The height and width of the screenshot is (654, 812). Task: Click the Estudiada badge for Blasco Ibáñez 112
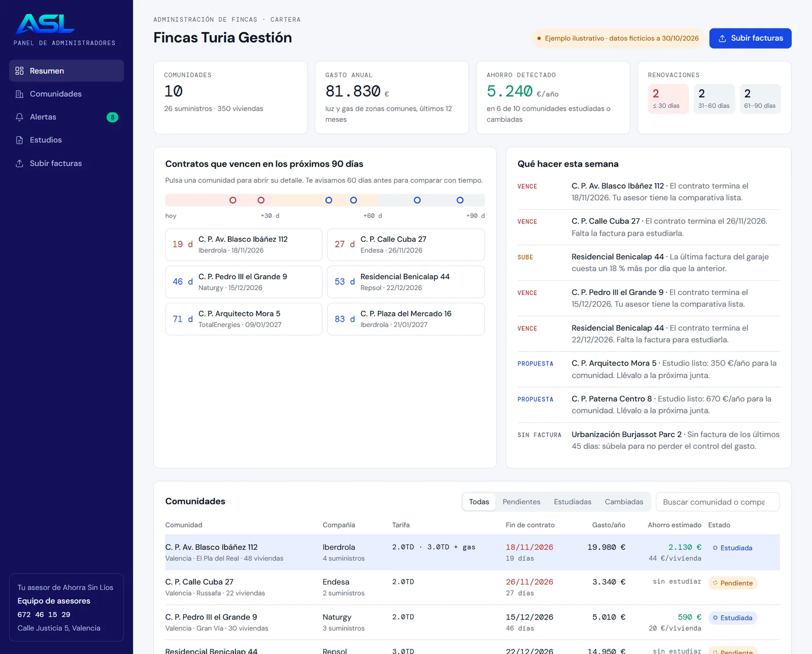point(732,548)
